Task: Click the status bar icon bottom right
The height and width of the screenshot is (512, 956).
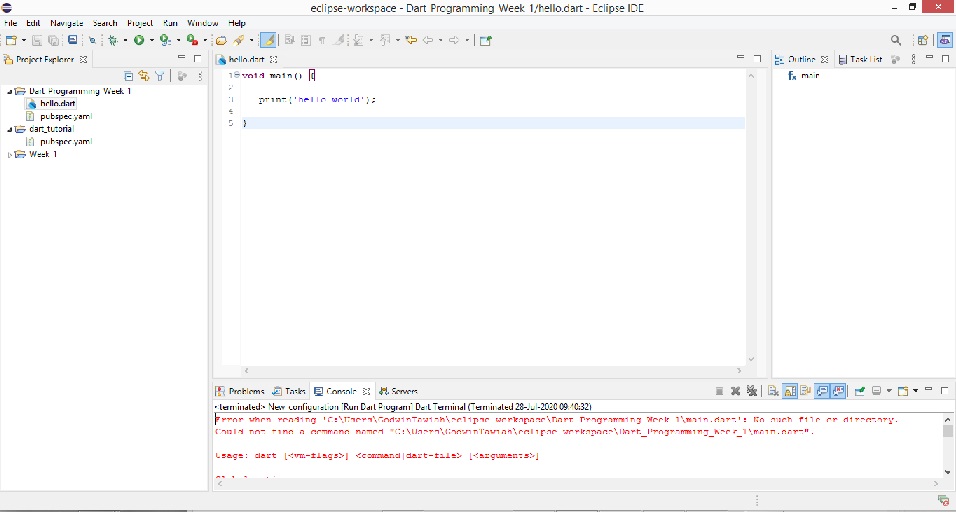Action: pyautogui.click(x=943, y=500)
